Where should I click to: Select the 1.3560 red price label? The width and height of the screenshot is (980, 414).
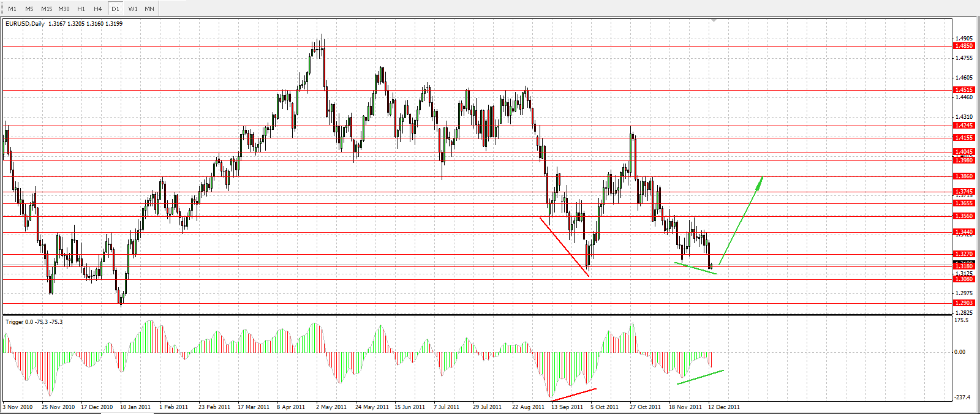(x=964, y=216)
